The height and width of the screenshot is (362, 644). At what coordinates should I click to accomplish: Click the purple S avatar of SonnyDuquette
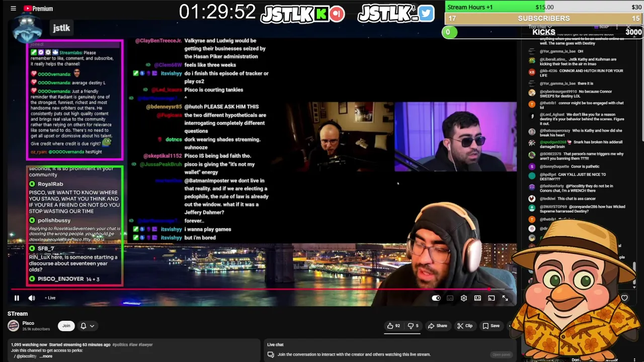tap(532, 166)
